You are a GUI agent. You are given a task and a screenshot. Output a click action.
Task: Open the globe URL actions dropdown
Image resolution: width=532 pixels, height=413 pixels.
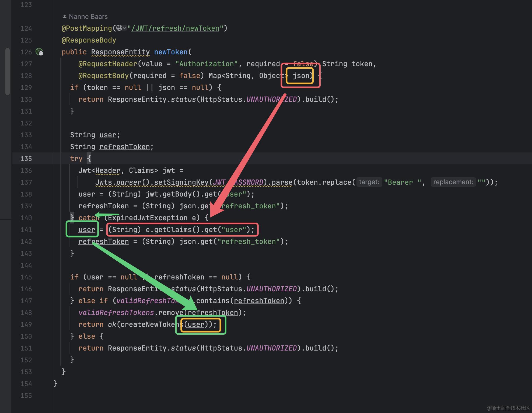(122, 28)
